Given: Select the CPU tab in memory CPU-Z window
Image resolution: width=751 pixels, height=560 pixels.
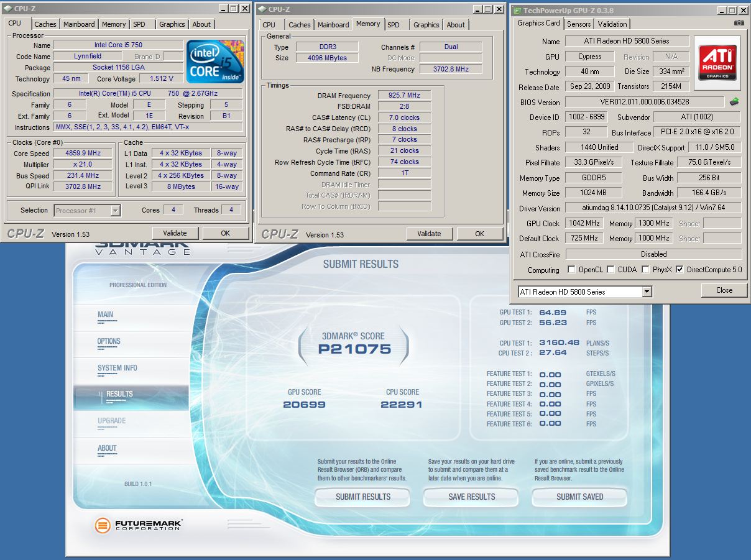Looking at the screenshot, I should point(269,25).
